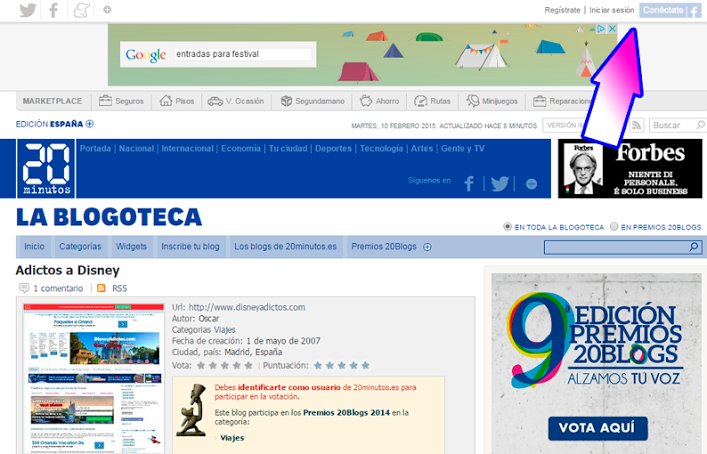The width and height of the screenshot is (707, 454).
Task: Go to Economía section
Action: click(241, 148)
